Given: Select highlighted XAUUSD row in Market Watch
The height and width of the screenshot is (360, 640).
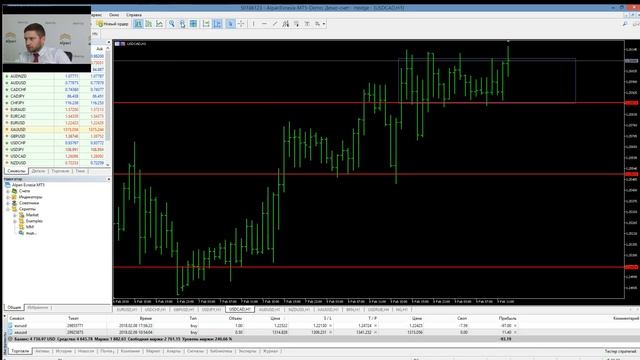Looking at the screenshot, I should (55, 129).
